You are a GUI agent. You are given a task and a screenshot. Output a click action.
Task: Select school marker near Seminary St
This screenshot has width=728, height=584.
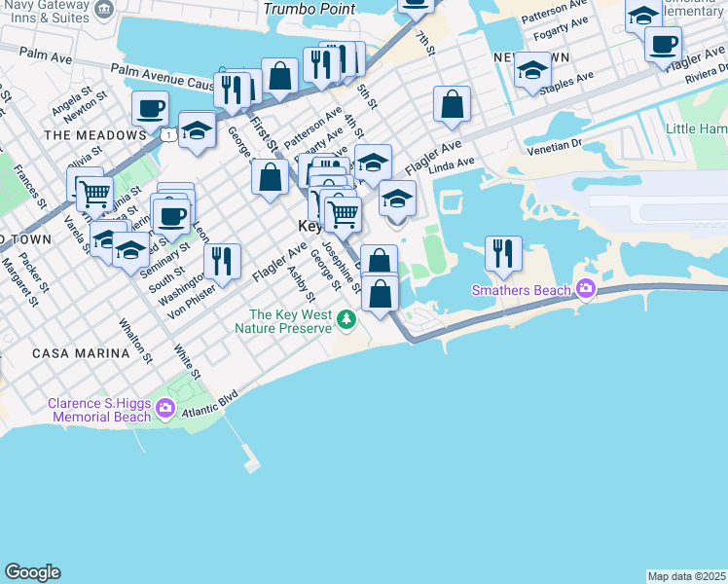click(131, 251)
